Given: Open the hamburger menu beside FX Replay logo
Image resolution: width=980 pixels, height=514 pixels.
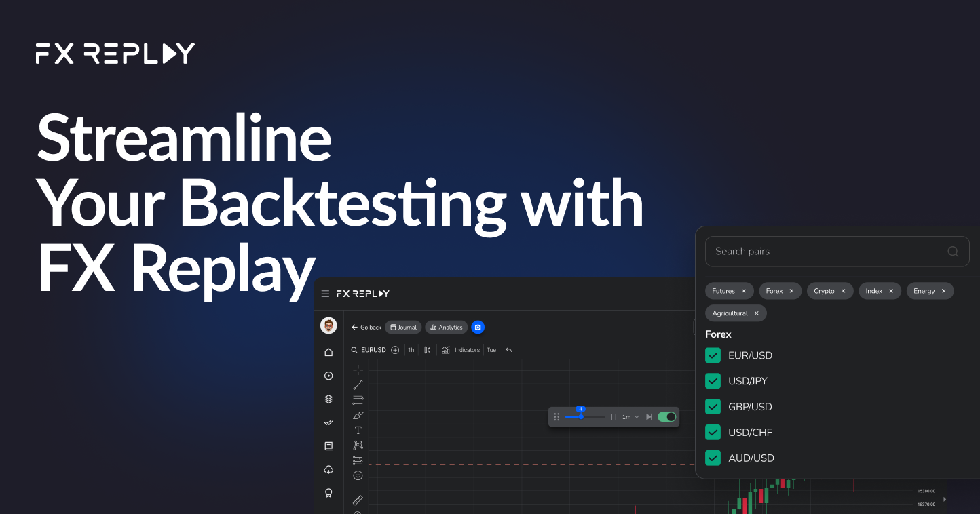Looking at the screenshot, I should click(326, 293).
